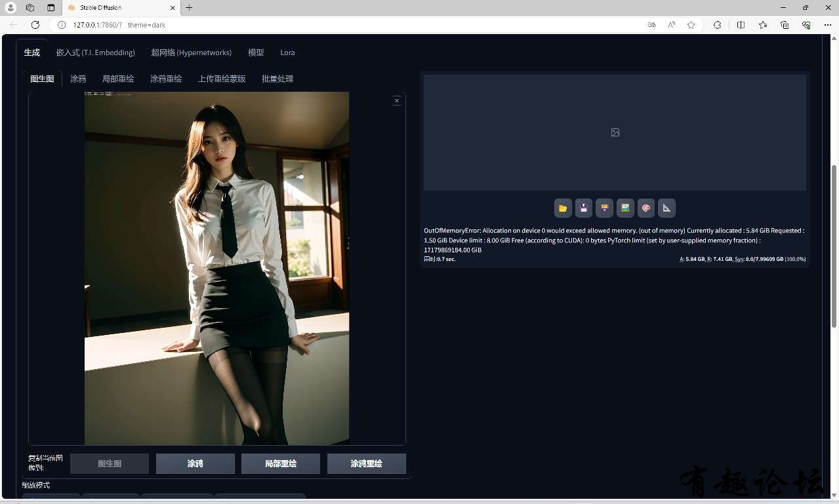Refresh the browser page

35,25
